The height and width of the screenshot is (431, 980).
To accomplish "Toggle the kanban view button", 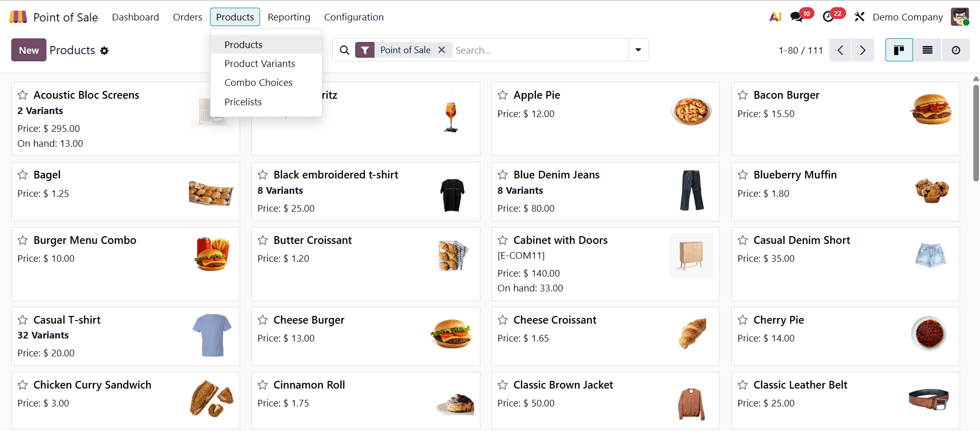I will click(899, 50).
